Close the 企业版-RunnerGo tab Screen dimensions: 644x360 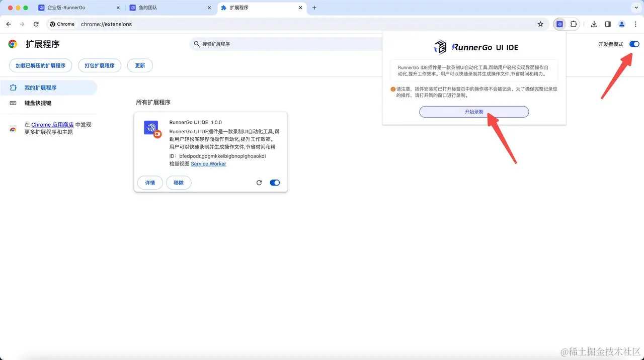(118, 8)
